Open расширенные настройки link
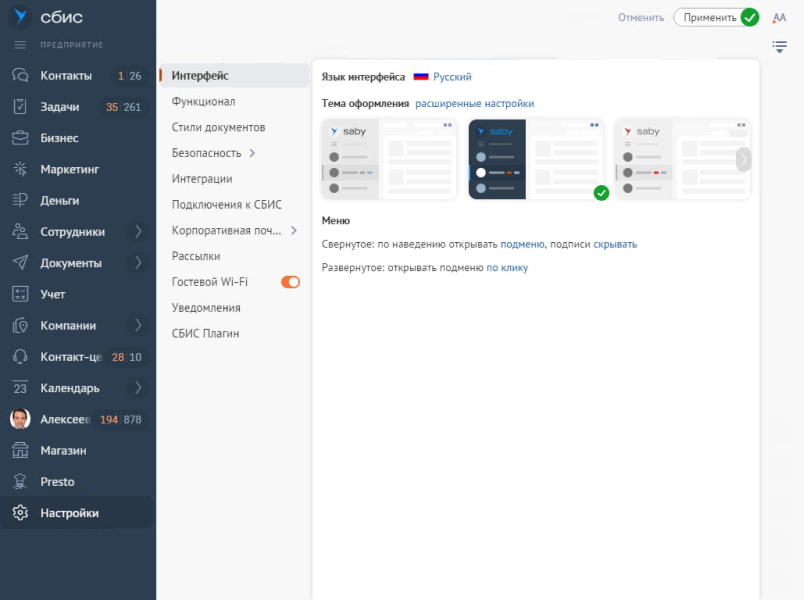Viewport: 804px width, 600px height. (474, 104)
